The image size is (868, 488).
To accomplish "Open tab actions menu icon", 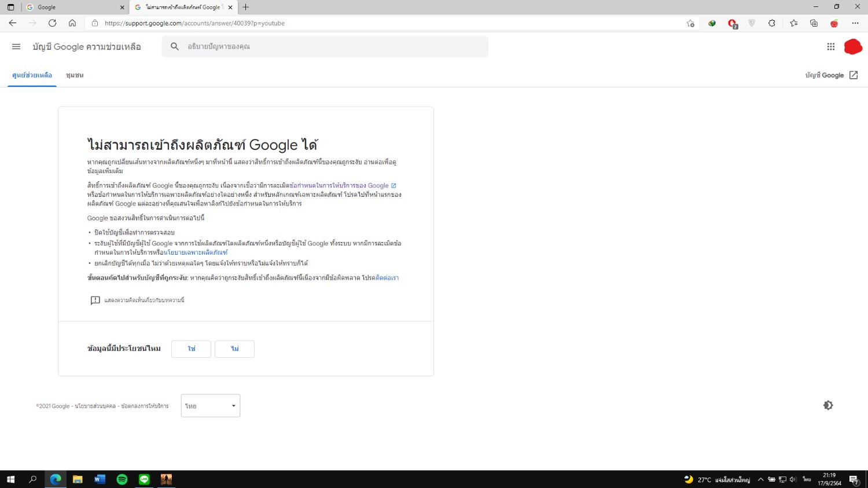I will tap(10, 7).
